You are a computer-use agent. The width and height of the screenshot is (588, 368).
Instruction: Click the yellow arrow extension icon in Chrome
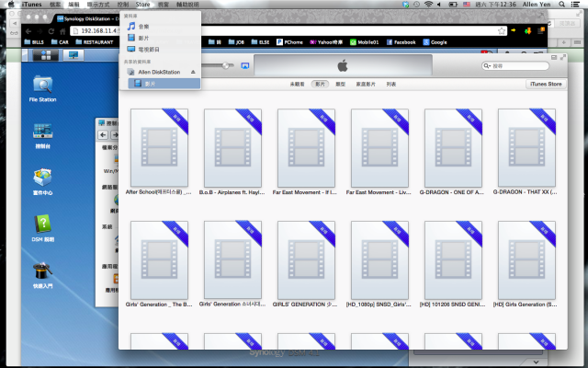coord(514,30)
